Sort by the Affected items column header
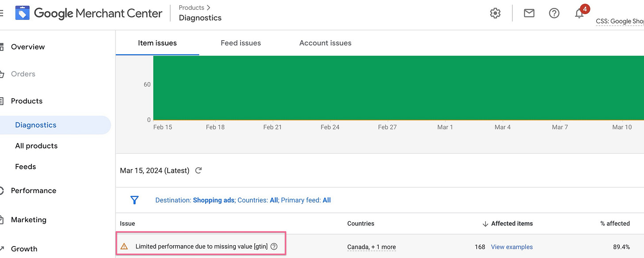644x258 pixels. pyautogui.click(x=512, y=224)
